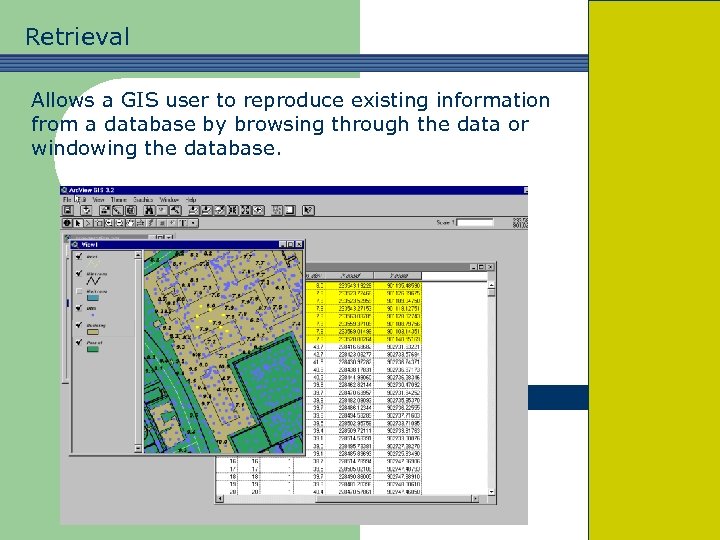Open Theme Properties from the button bar
Viewport: 720px width, 540px height.
coord(105,210)
